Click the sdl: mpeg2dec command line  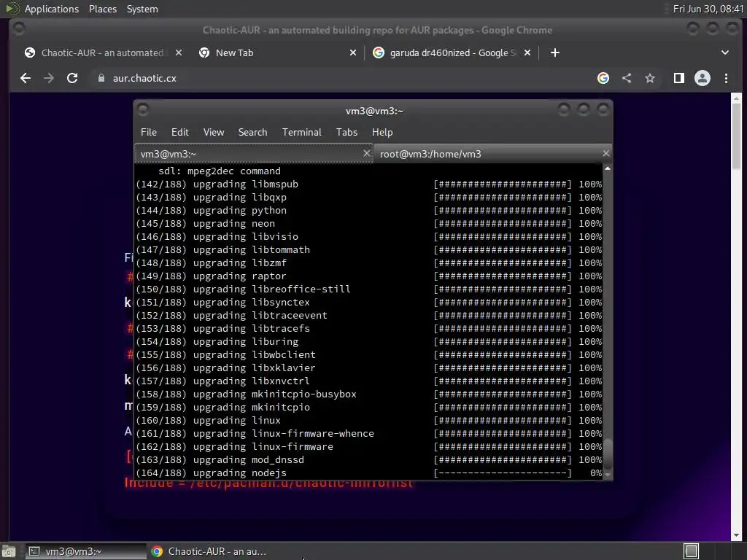220,171
